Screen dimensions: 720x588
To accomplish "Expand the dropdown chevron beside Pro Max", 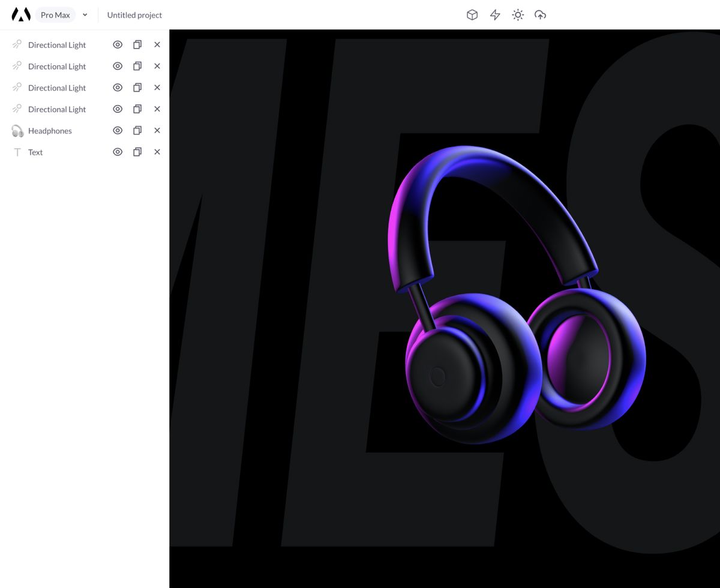I will click(x=85, y=15).
